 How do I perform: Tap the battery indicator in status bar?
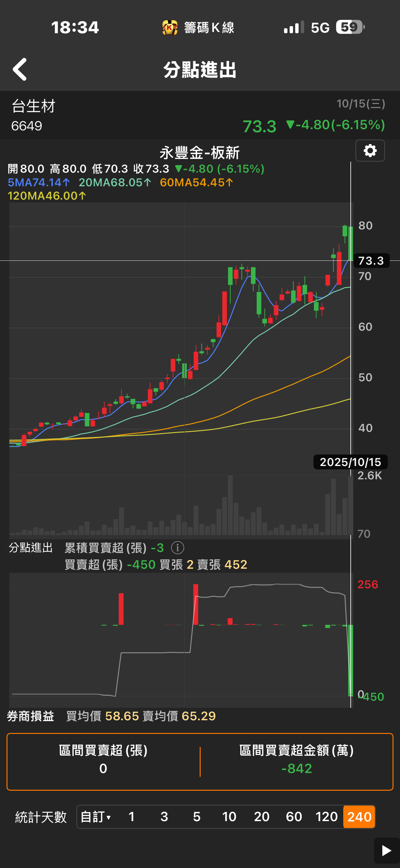click(x=350, y=27)
